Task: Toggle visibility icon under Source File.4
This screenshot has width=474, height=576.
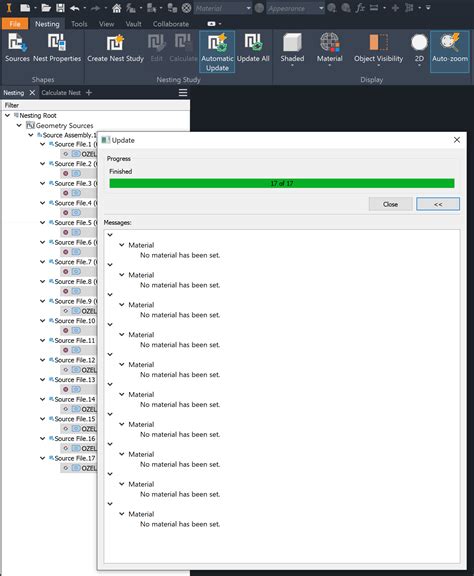Action: (65, 213)
